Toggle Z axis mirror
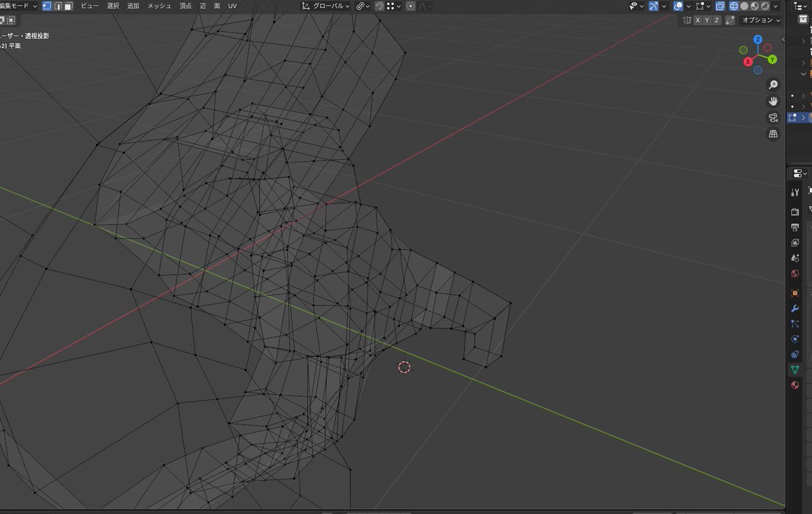 716,20
